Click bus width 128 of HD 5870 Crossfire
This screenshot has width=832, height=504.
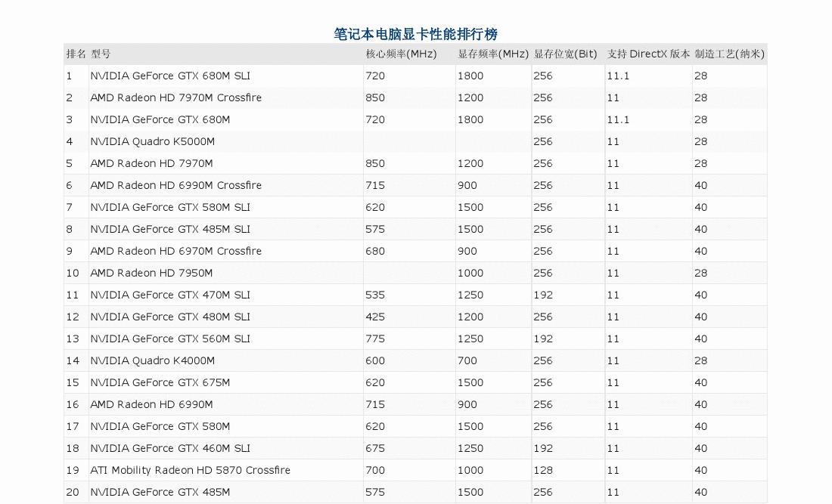click(x=543, y=470)
